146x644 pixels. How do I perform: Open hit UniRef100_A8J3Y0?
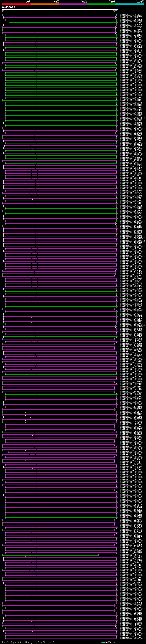[x=131, y=17]
